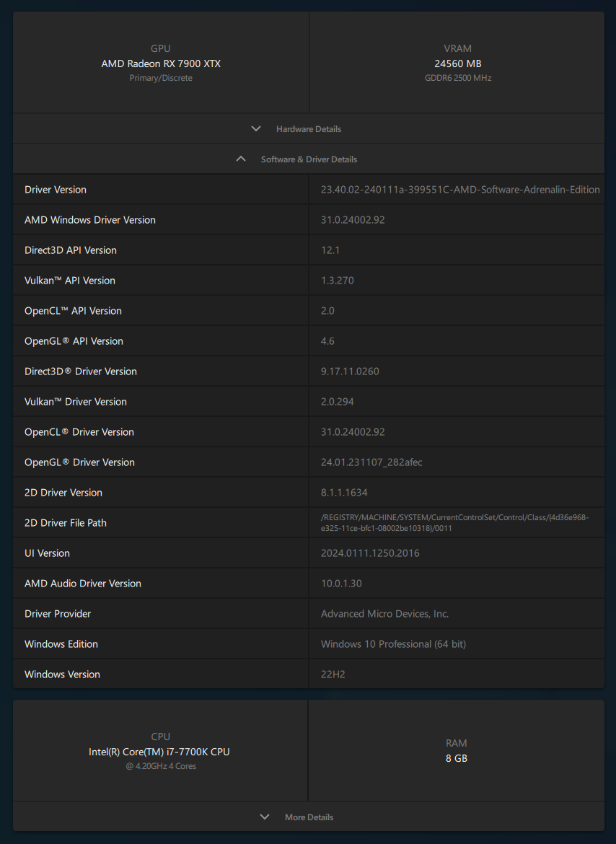Screen dimensions: 616x844
Task: Select the Windows Version value 22H2
Action: pyautogui.click(x=333, y=674)
